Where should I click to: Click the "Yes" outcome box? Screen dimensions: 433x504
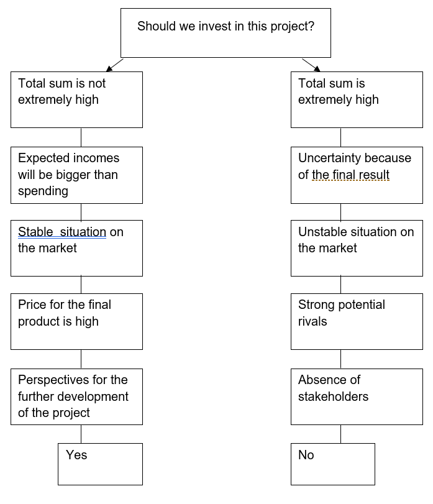click(100, 464)
